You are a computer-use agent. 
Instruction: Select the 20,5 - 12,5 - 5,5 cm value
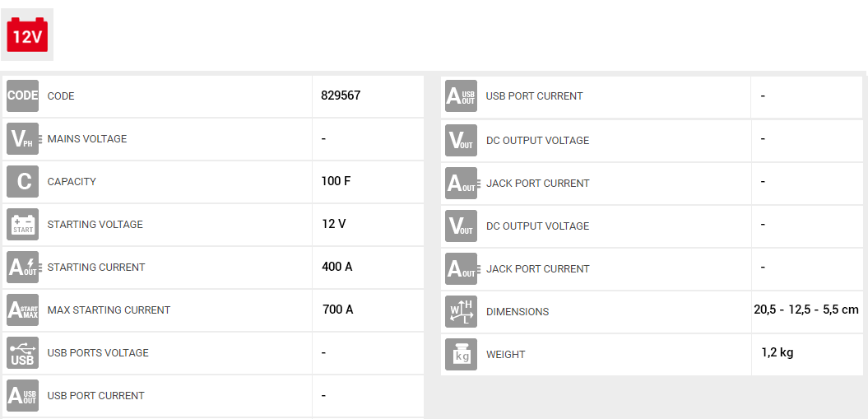pyautogui.click(x=805, y=310)
